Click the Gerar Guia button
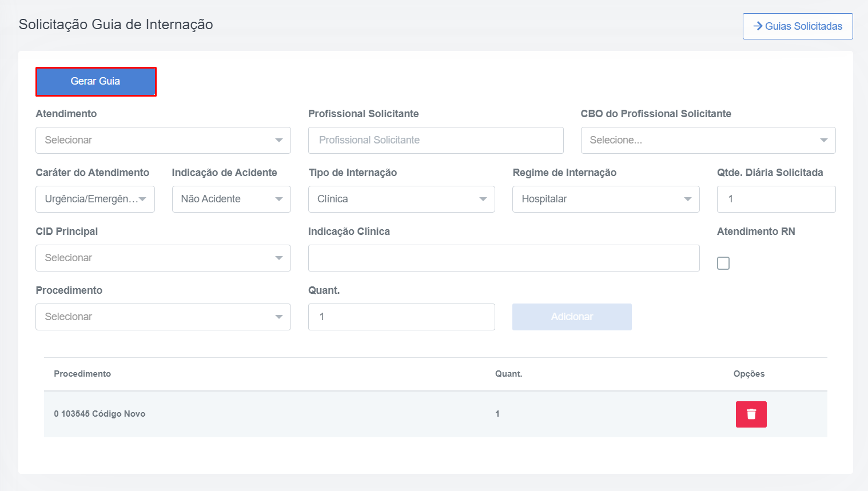The height and width of the screenshot is (491, 868). [x=95, y=81]
